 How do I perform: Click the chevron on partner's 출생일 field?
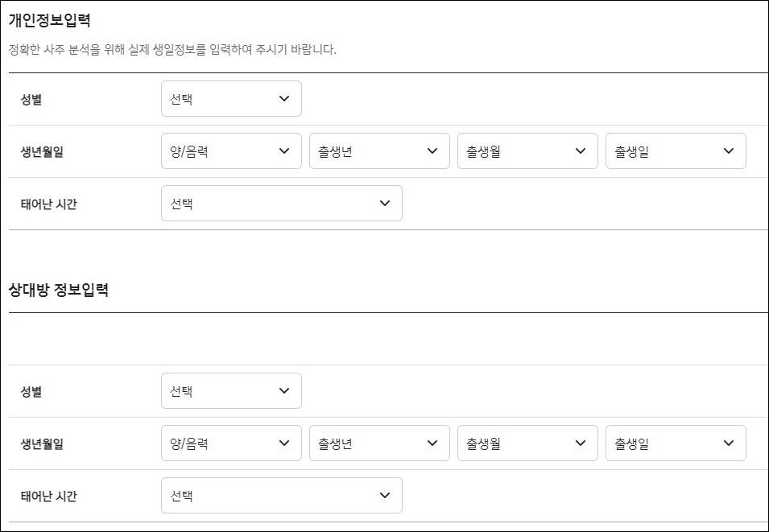click(x=729, y=443)
